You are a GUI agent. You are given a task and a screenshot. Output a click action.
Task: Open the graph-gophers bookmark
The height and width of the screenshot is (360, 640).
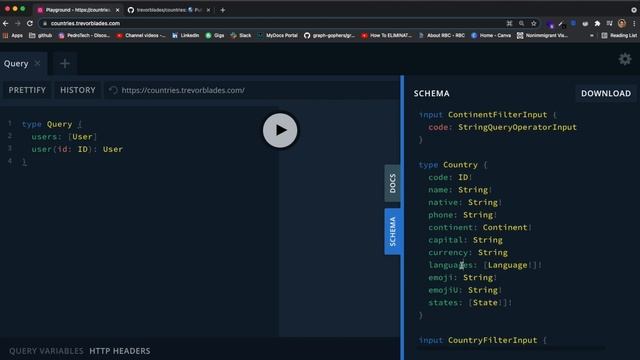pyautogui.click(x=329, y=36)
